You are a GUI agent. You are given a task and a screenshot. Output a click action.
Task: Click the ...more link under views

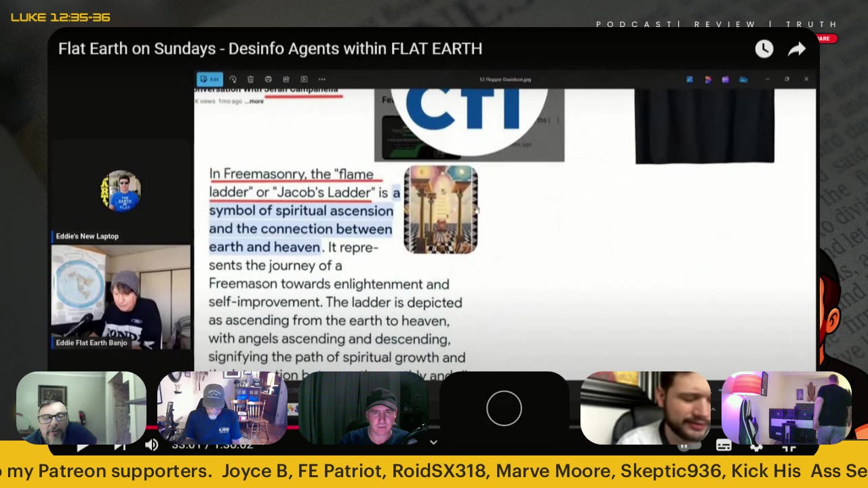pos(256,101)
